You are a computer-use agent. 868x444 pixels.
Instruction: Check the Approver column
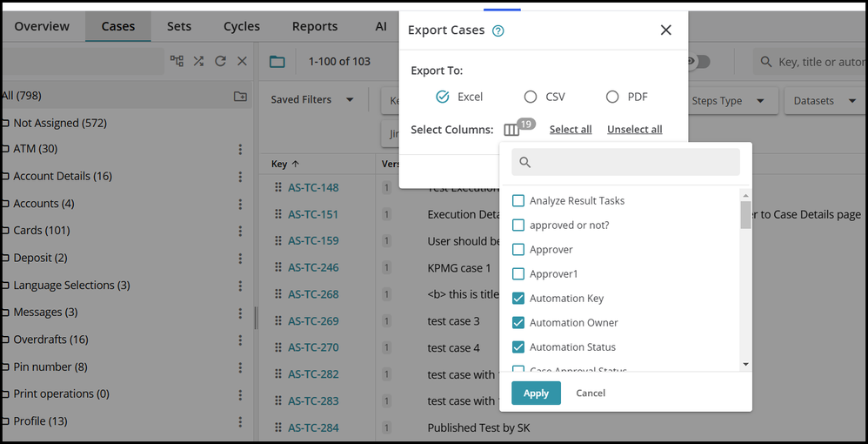518,250
